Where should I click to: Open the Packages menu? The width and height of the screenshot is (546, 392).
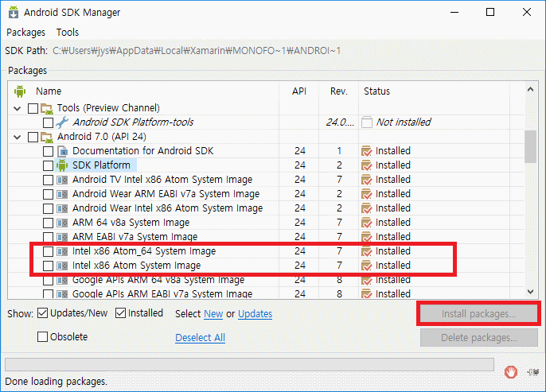[25, 33]
